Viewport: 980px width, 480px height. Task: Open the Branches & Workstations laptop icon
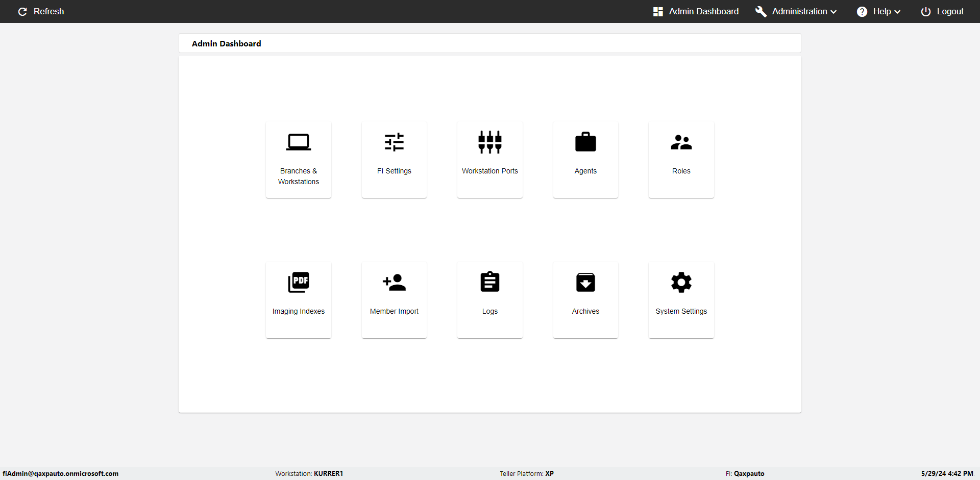[299, 142]
